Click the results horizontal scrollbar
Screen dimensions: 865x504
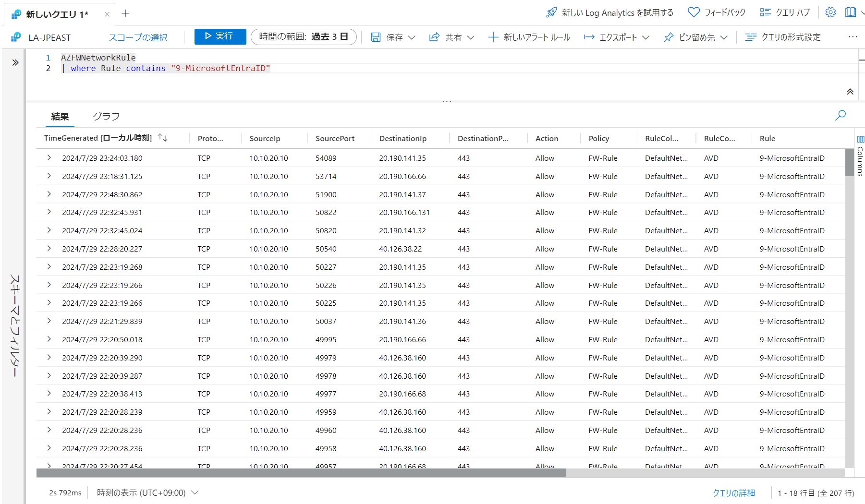(x=301, y=473)
